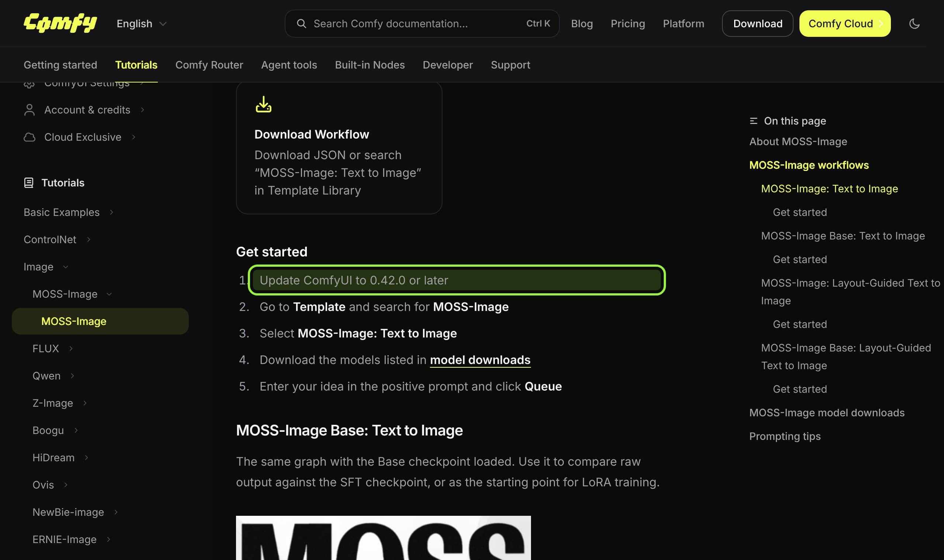Open the Agent tools tab
Image resolution: width=944 pixels, height=560 pixels.
289,65
